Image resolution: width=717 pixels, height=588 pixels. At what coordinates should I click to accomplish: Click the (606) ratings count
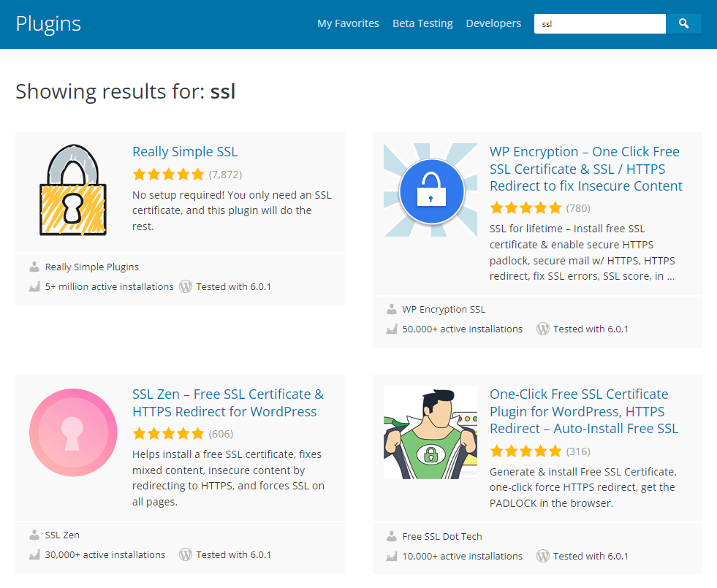(x=221, y=434)
